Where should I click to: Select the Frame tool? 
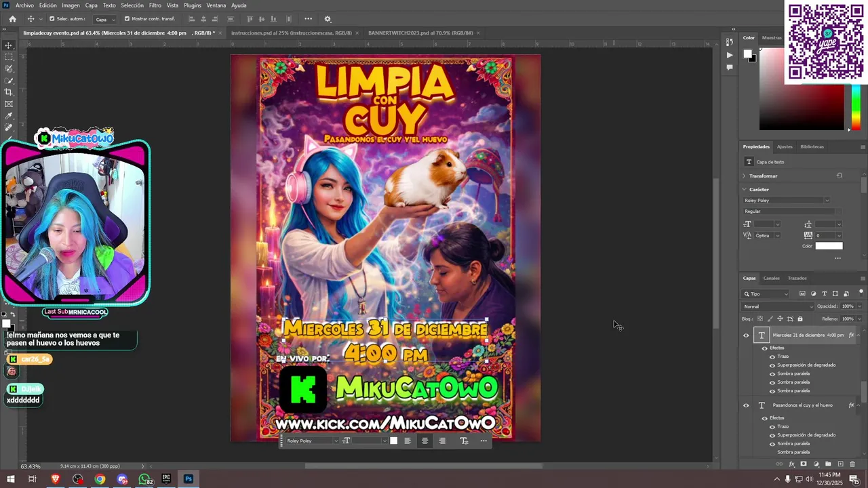point(9,104)
